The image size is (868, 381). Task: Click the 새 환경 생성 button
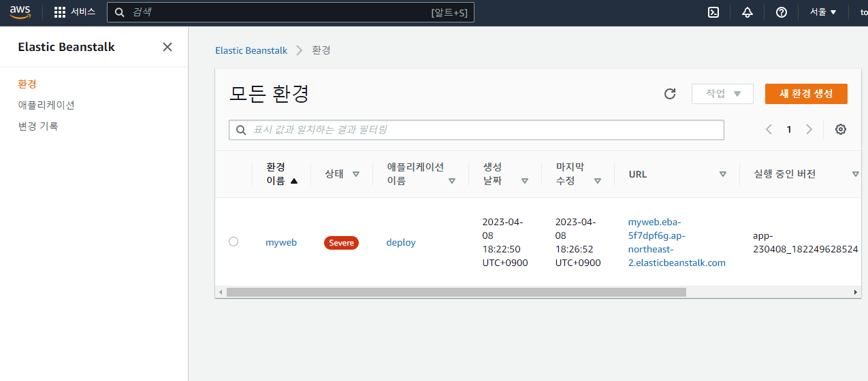click(806, 94)
